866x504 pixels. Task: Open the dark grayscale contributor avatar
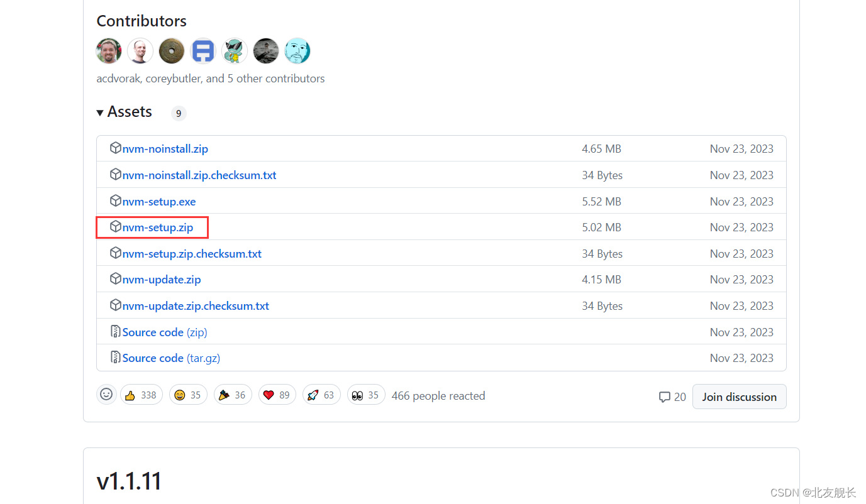(266, 51)
